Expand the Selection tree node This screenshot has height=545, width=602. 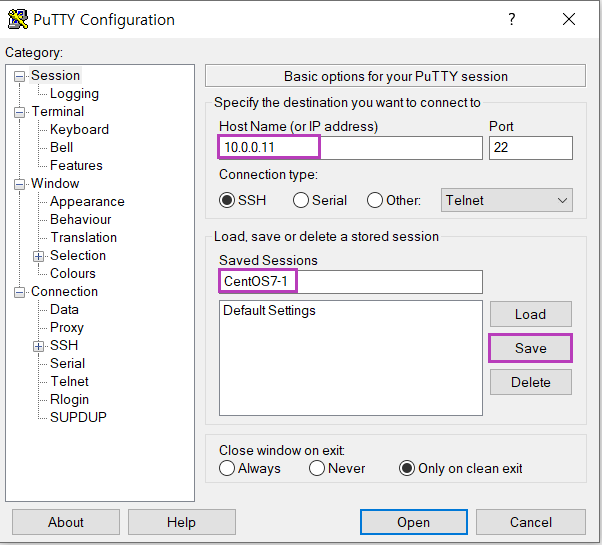[x=38, y=256]
